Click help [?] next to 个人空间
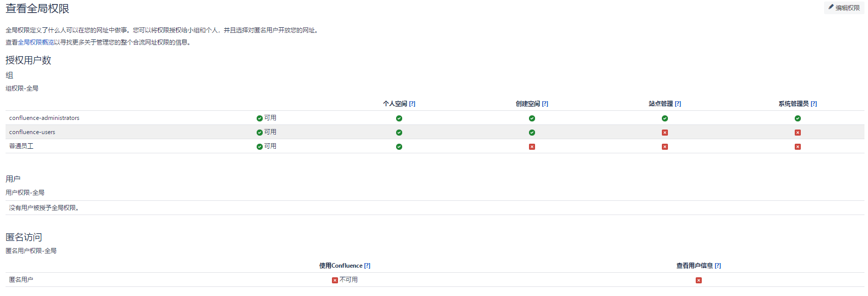 (x=412, y=104)
